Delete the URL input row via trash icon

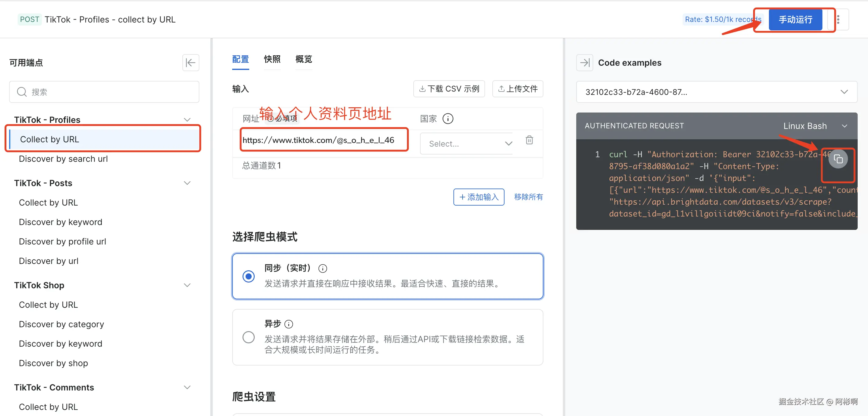529,140
